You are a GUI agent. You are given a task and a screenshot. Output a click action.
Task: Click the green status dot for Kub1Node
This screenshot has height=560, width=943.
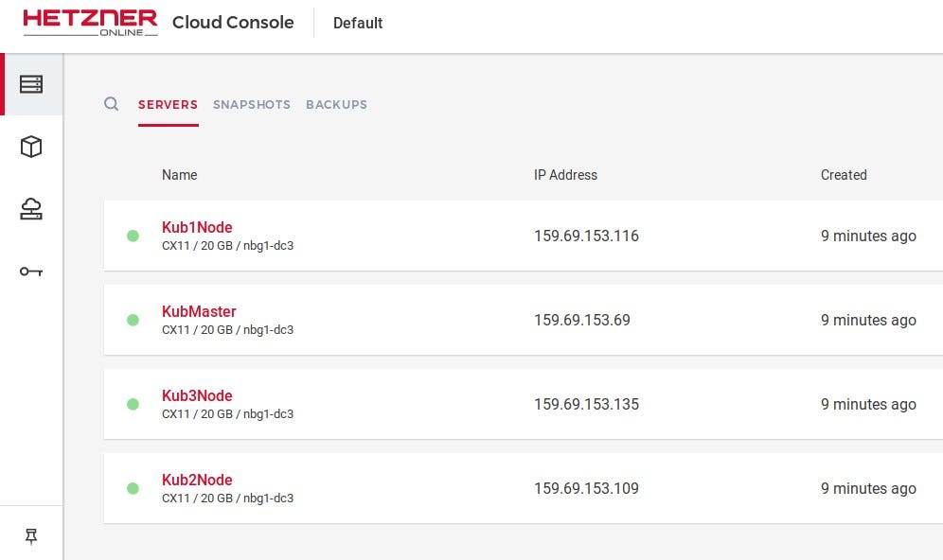[x=133, y=236]
